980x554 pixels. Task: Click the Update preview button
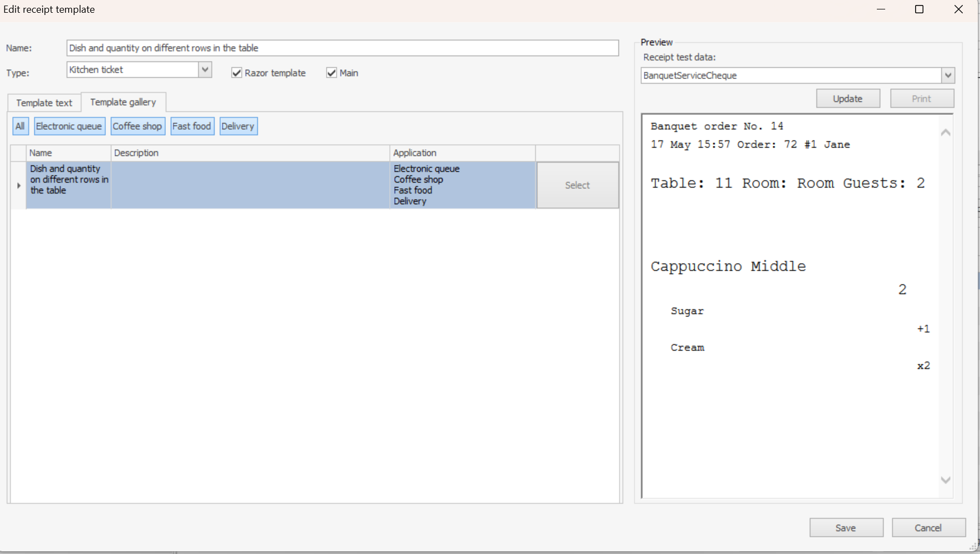click(848, 99)
